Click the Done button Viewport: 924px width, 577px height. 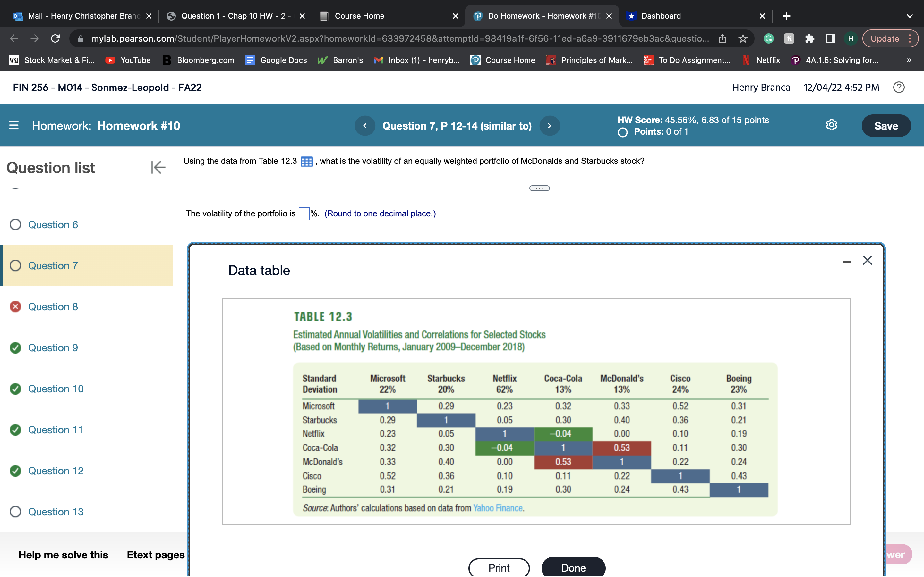pos(573,567)
